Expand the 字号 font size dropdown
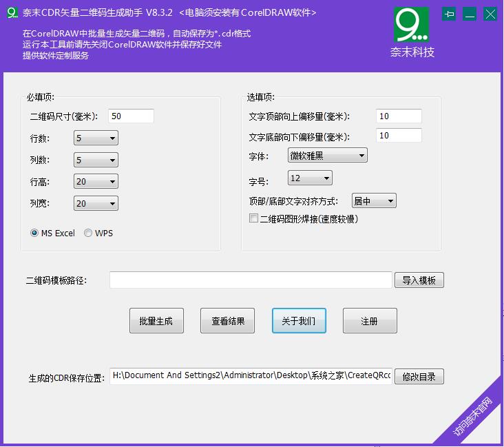The image size is (504, 447). tap(309, 178)
